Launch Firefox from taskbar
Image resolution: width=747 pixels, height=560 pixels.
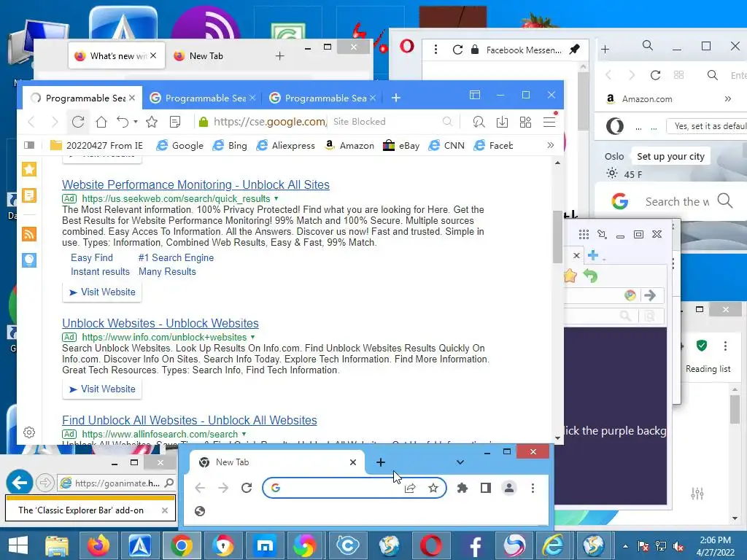point(98,545)
